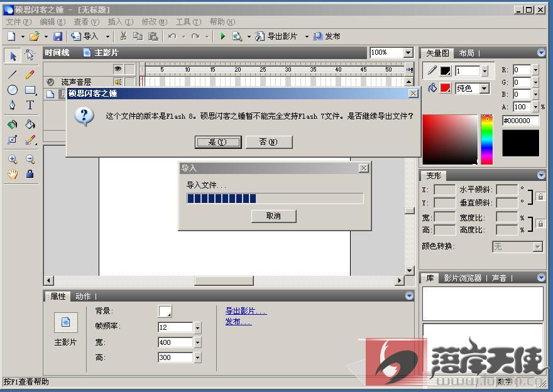Screen dimensions: 553x392
Task: Click the Zoom Out magnifier tool
Action: coord(30,159)
